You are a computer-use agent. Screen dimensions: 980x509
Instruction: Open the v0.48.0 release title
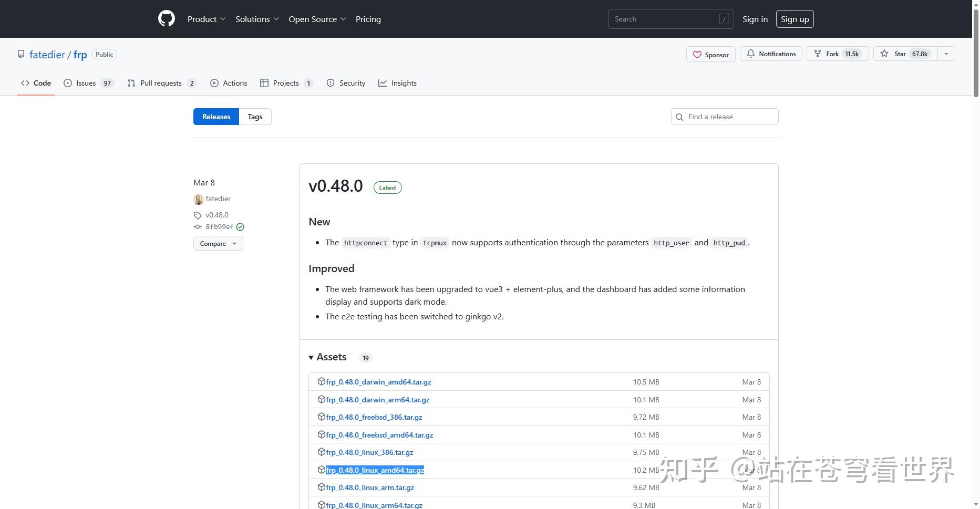tap(336, 186)
